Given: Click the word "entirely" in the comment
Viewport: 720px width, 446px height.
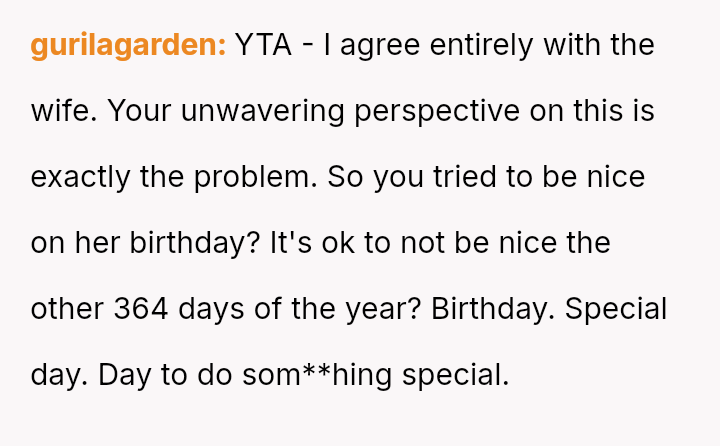Looking at the screenshot, I should pos(470,45).
